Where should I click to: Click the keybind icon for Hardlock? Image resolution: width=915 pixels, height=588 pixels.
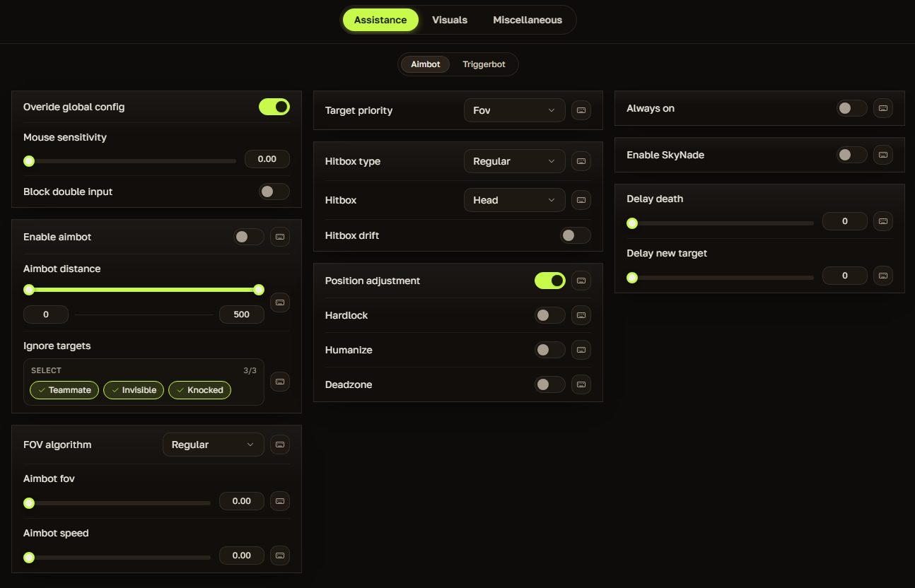click(x=581, y=315)
